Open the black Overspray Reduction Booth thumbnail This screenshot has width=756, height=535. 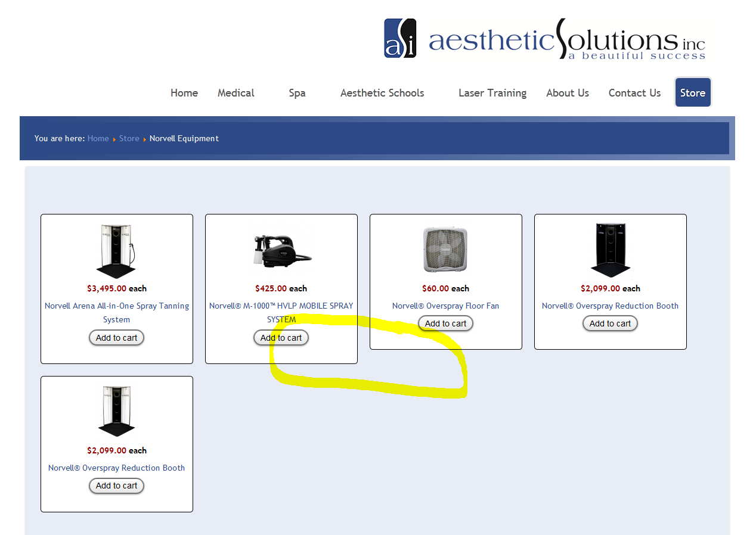tap(611, 251)
